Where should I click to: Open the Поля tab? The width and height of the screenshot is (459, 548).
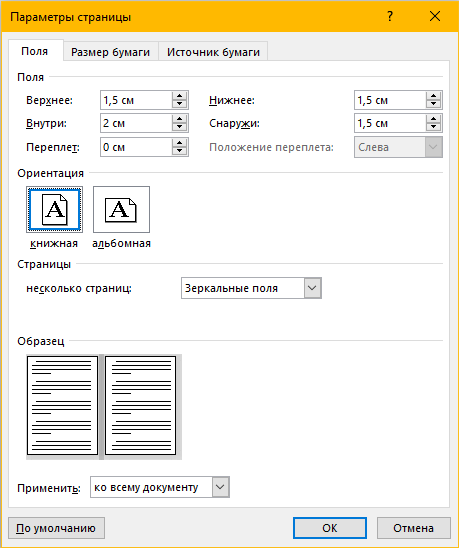[35, 51]
